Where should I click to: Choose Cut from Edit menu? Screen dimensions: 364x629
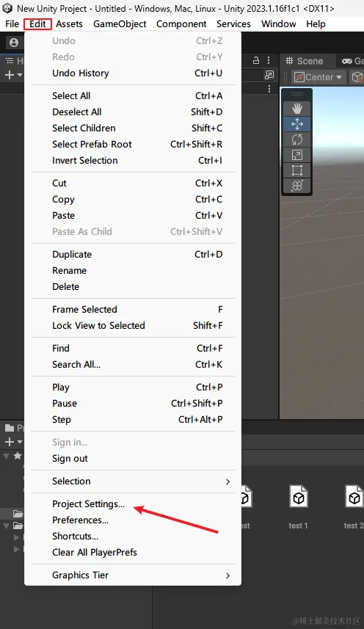coord(133,183)
